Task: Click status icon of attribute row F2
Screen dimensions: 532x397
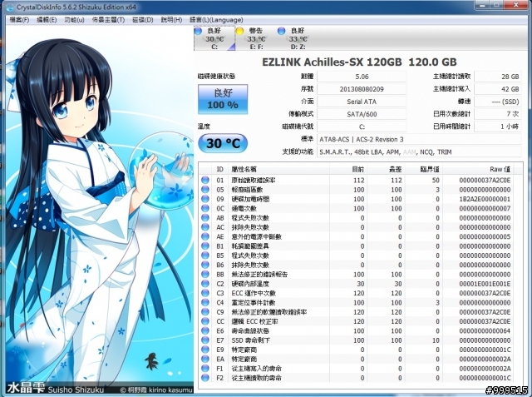Action: [205, 378]
